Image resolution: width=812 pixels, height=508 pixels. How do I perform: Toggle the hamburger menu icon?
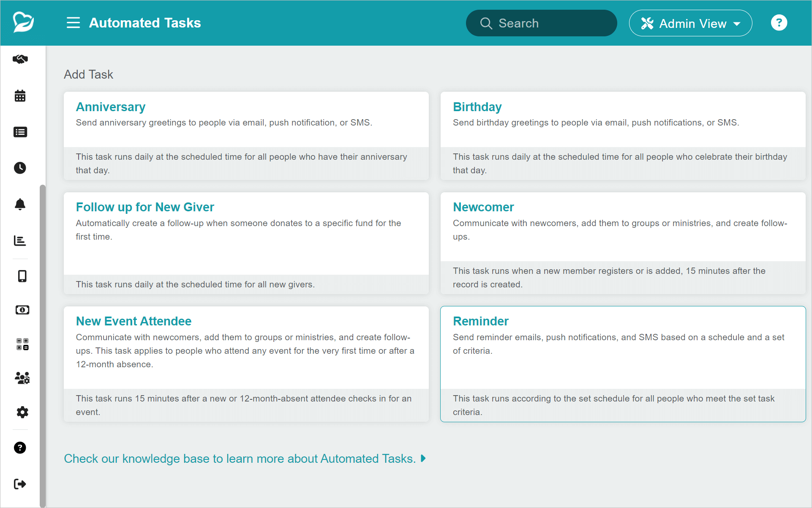pos(73,23)
